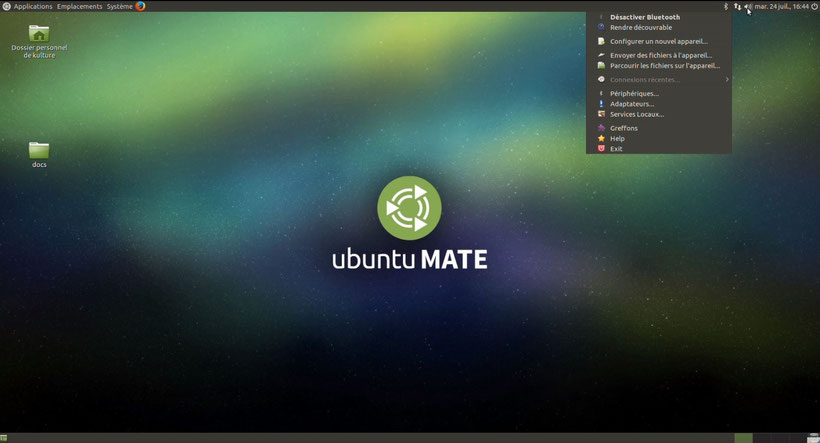Image resolution: width=820 pixels, height=443 pixels.
Task: Expand the Connexions récentes submenu
Action: [x=658, y=79]
